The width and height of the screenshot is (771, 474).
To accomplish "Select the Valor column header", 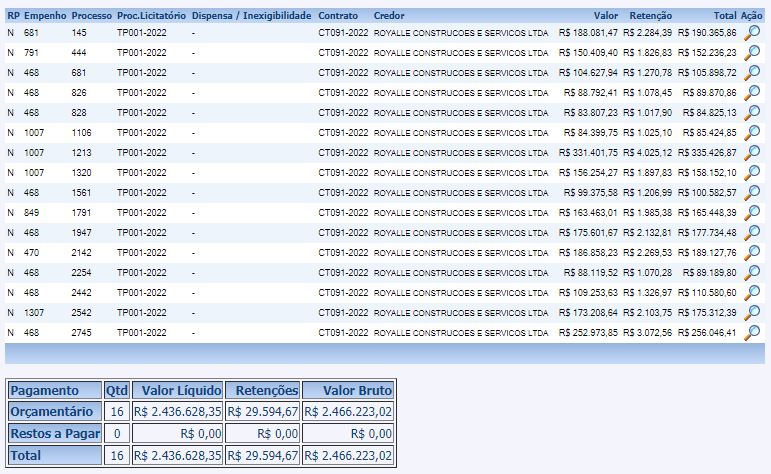I will pos(605,17).
